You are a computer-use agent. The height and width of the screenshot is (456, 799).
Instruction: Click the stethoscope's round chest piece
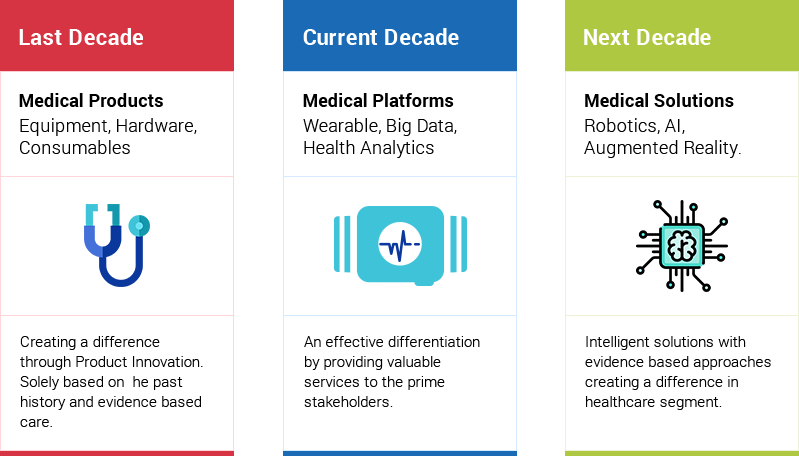click(x=139, y=226)
